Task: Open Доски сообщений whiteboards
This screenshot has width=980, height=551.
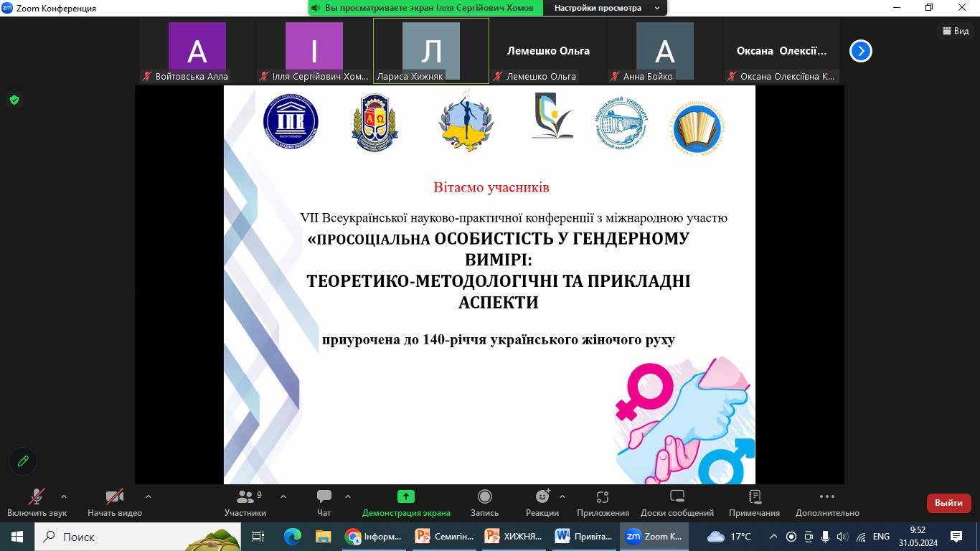Action: (677, 503)
